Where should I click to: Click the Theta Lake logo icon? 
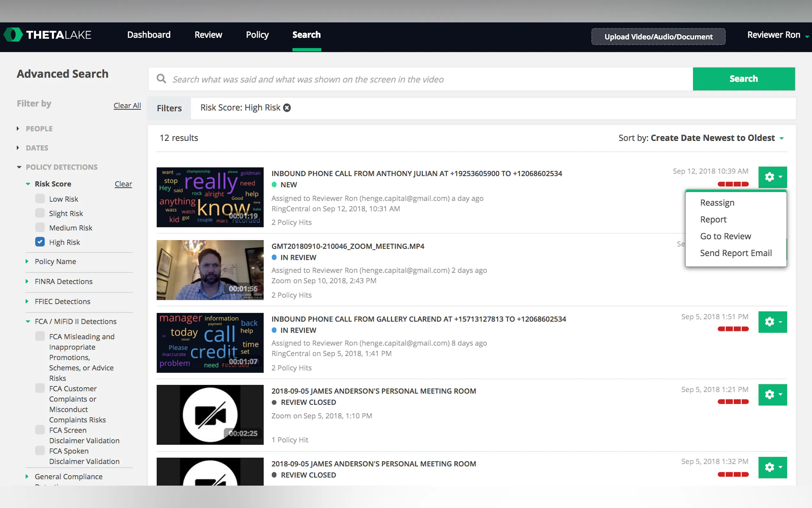click(13, 35)
